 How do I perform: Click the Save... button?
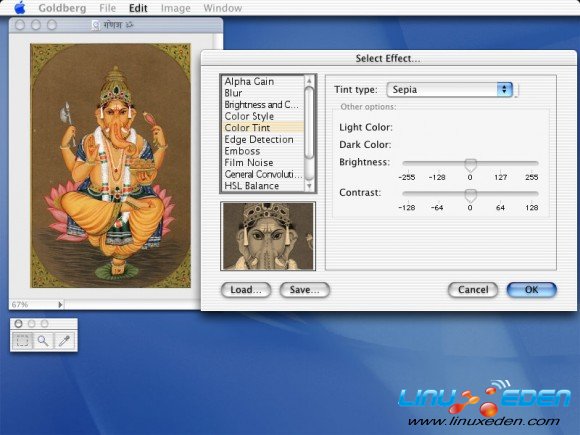(304, 290)
